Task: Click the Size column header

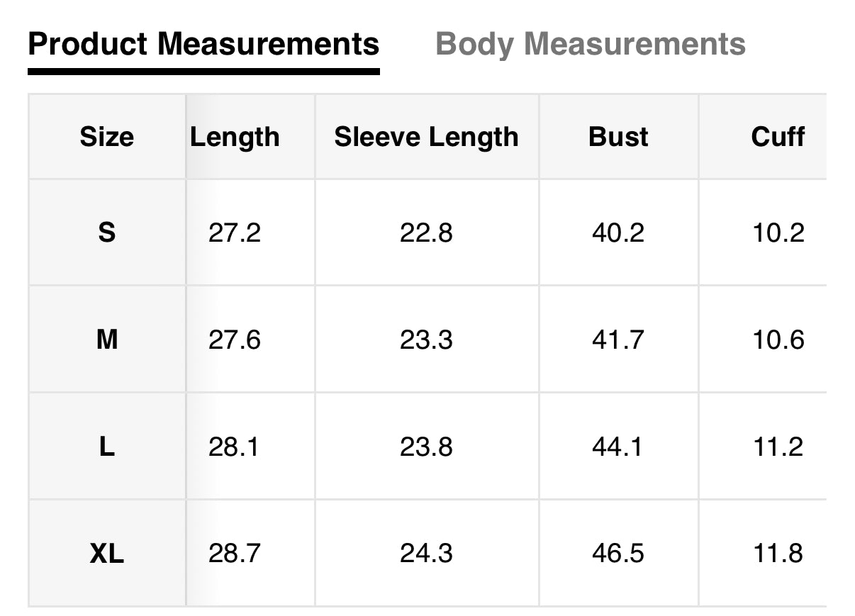Action: [x=106, y=136]
